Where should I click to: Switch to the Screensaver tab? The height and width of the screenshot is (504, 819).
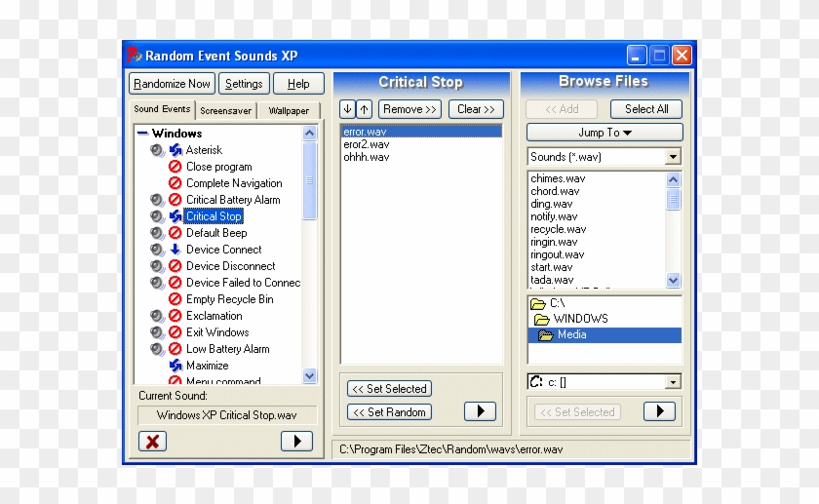[x=225, y=110]
